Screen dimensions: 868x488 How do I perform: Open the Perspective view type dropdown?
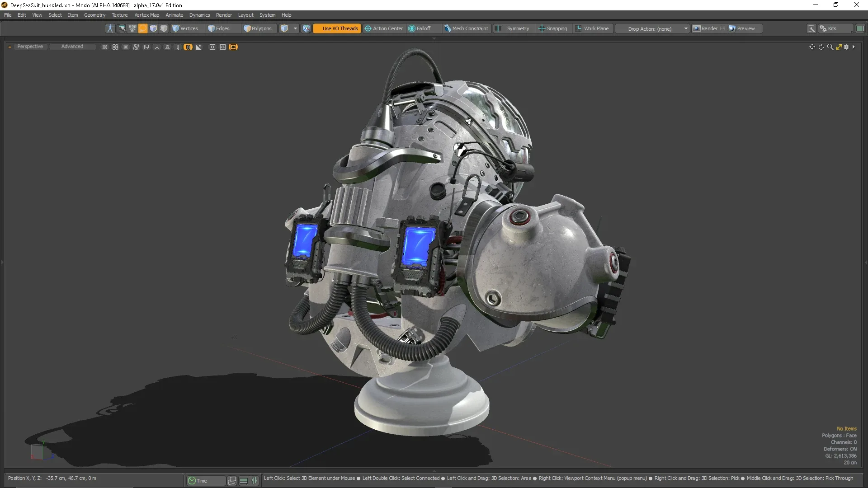(x=30, y=47)
